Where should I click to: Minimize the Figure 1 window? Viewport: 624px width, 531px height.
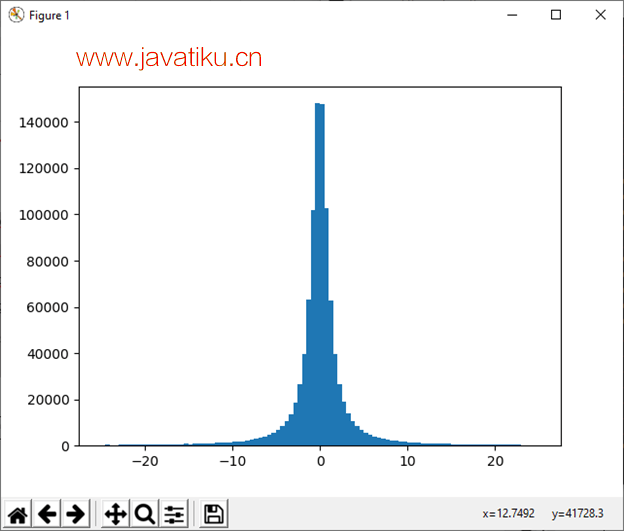coord(512,15)
